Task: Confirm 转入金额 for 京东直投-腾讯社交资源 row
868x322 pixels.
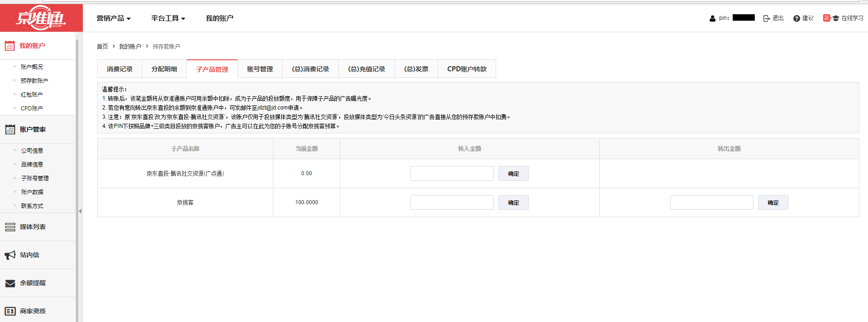Action: (514, 173)
